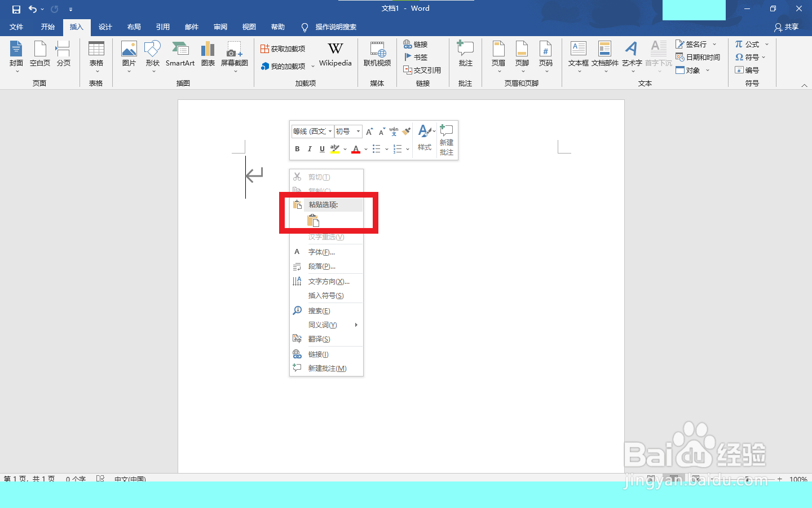Open the red font color swatch
This screenshot has height=508, width=812.
click(356, 148)
